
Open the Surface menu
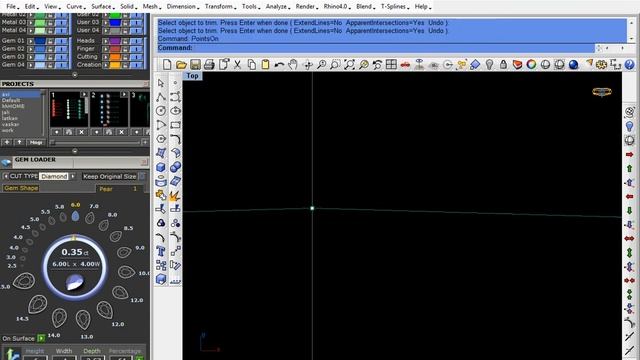click(102, 7)
